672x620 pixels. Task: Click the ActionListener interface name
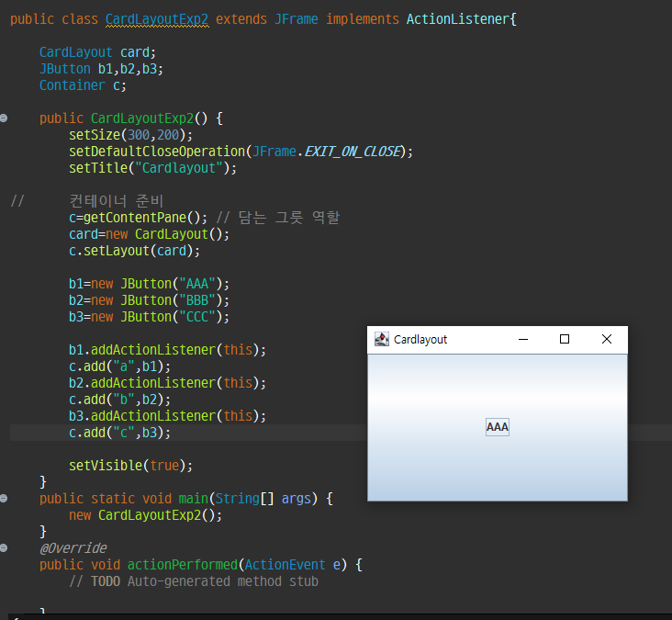(x=458, y=19)
